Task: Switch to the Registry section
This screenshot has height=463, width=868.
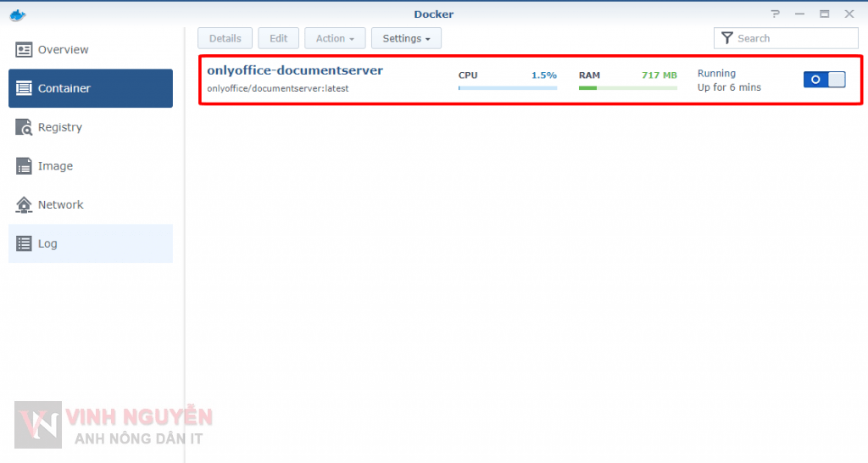Action: (x=60, y=127)
